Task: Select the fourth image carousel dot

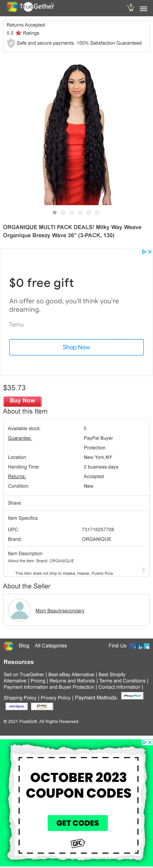Action: click(80, 213)
